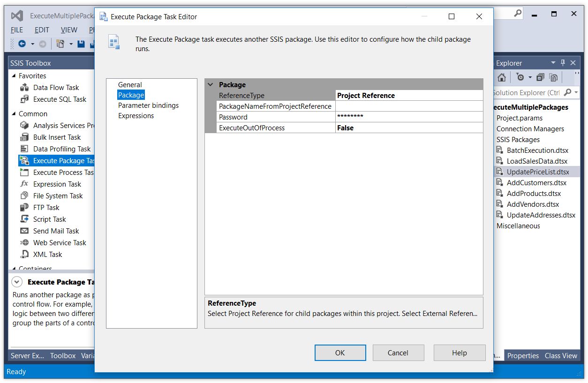Select the Expression Task fx icon

coord(24,184)
